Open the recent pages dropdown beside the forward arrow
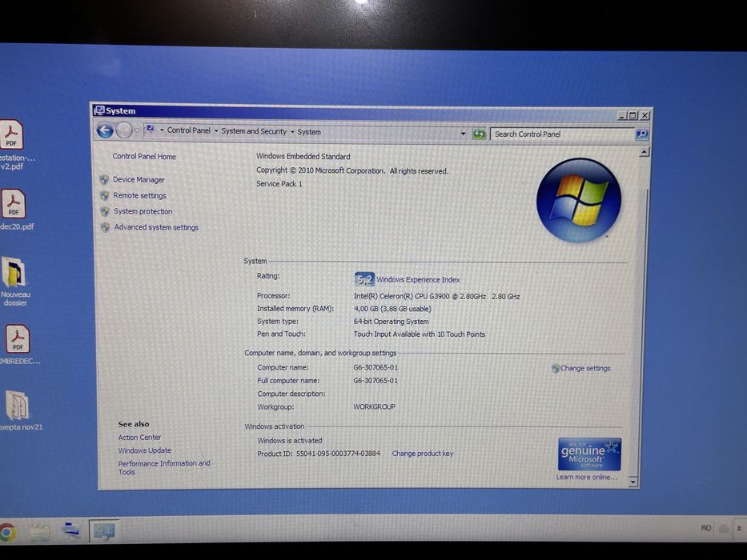The image size is (747, 560). coord(137,130)
